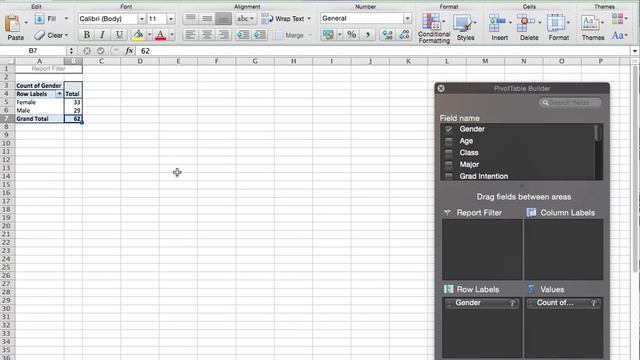Image resolution: width=640 pixels, height=360 pixels.
Task: Check the Class field checkbox
Action: (449, 153)
